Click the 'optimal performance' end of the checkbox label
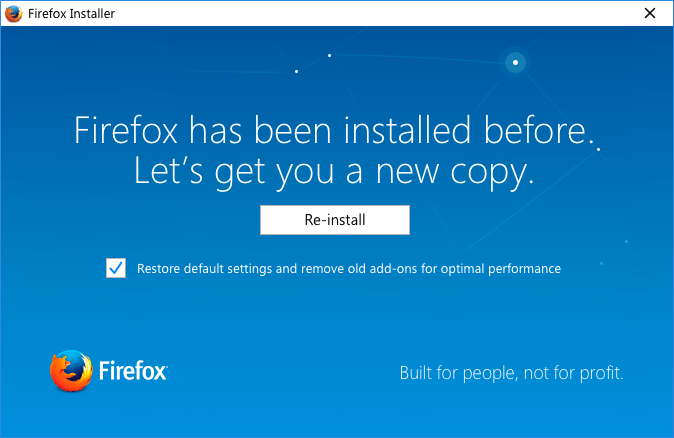 click(500, 269)
